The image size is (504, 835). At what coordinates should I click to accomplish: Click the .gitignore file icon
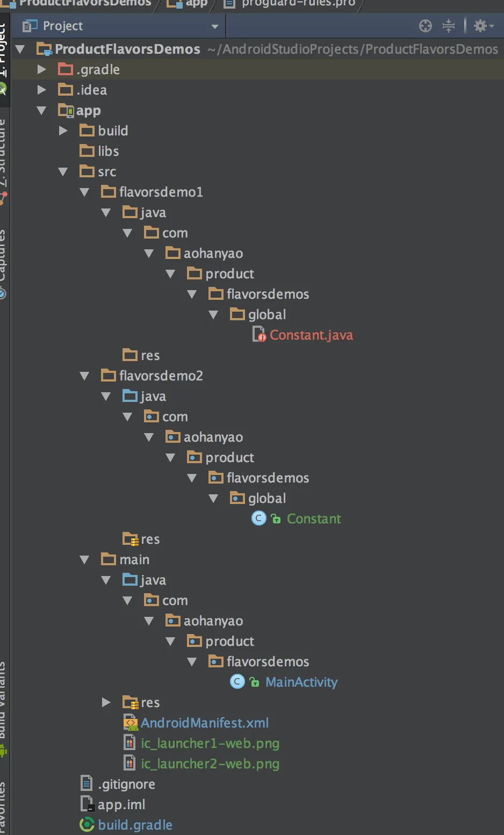click(x=87, y=784)
